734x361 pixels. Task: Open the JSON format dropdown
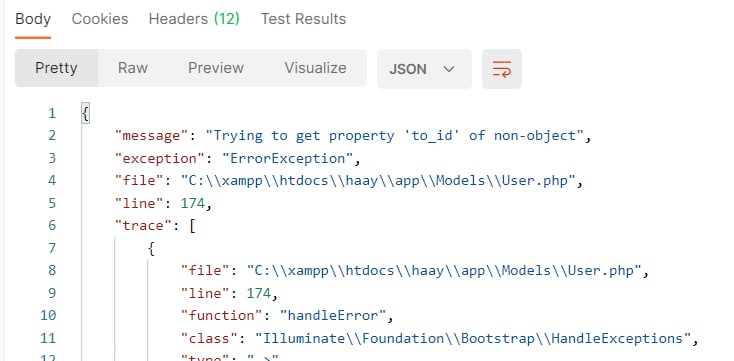click(424, 69)
